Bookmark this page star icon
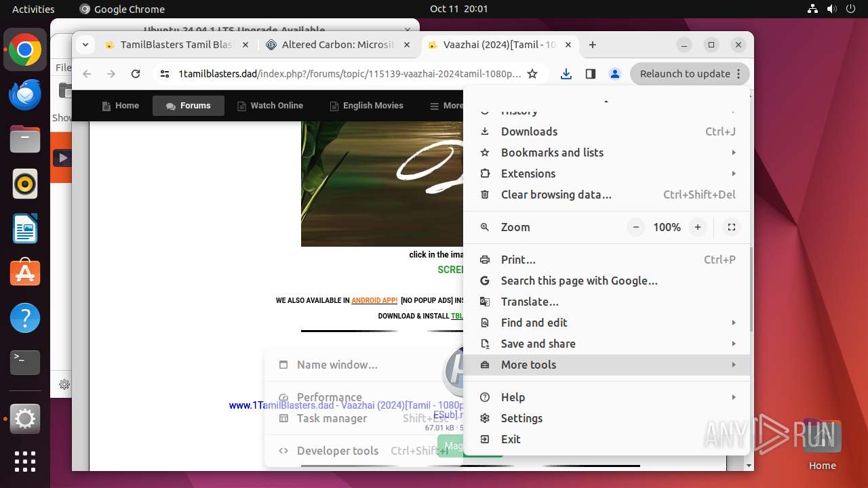This screenshot has width=868, height=488. 532,74
